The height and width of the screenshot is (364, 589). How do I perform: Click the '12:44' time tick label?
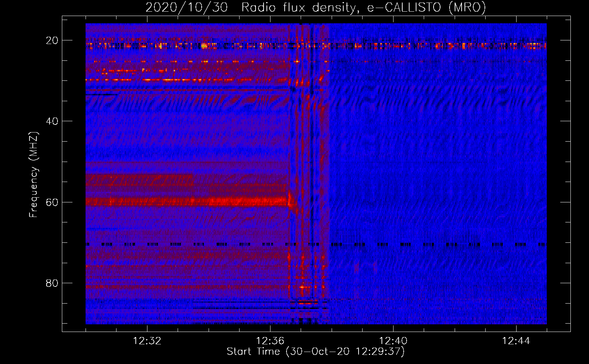coord(516,341)
